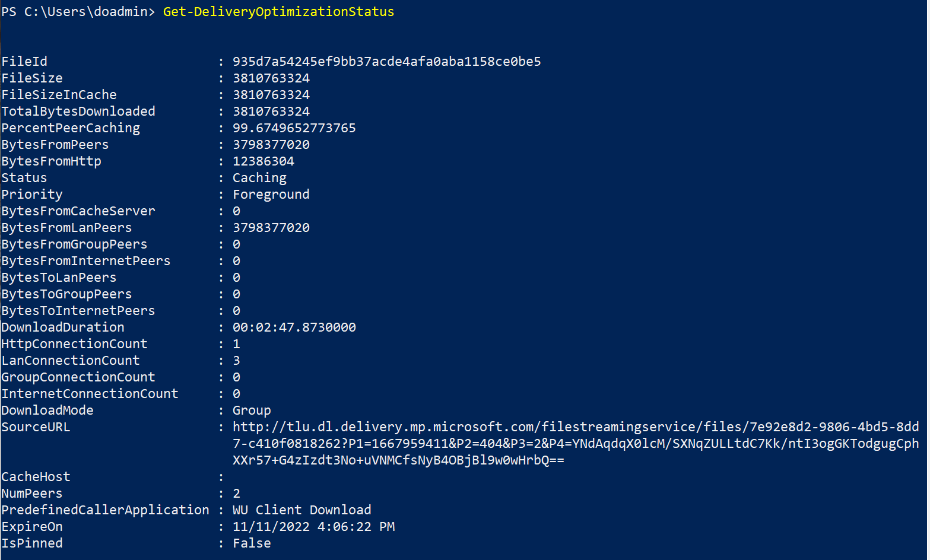This screenshot has height=560, width=930.
Task: Click the InternetConnectionCount property label
Action: coord(90,394)
